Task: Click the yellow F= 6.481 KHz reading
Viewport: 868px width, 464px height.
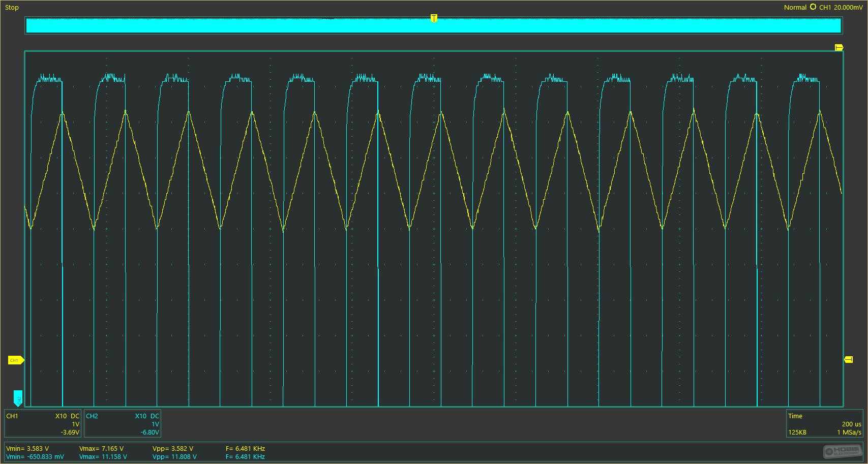Action: 245,449
